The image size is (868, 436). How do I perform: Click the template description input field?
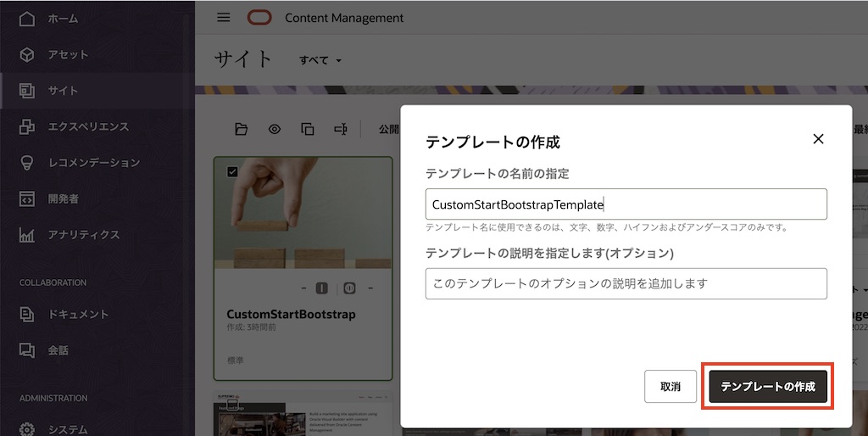click(626, 283)
